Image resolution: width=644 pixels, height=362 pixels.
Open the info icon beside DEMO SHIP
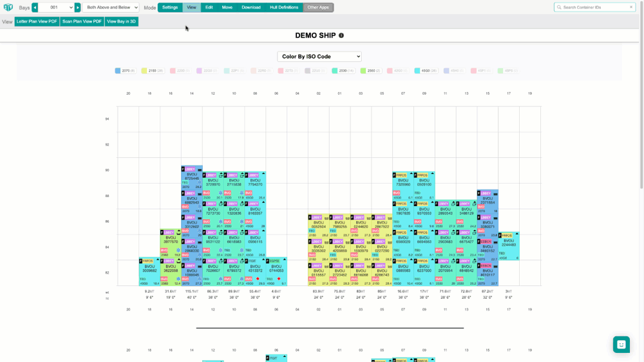point(341,36)
